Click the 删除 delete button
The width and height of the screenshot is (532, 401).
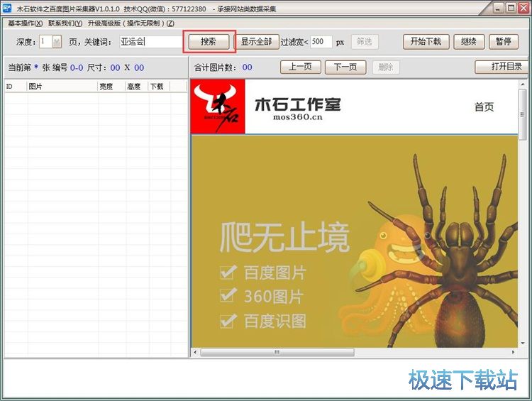coord(386,67)
